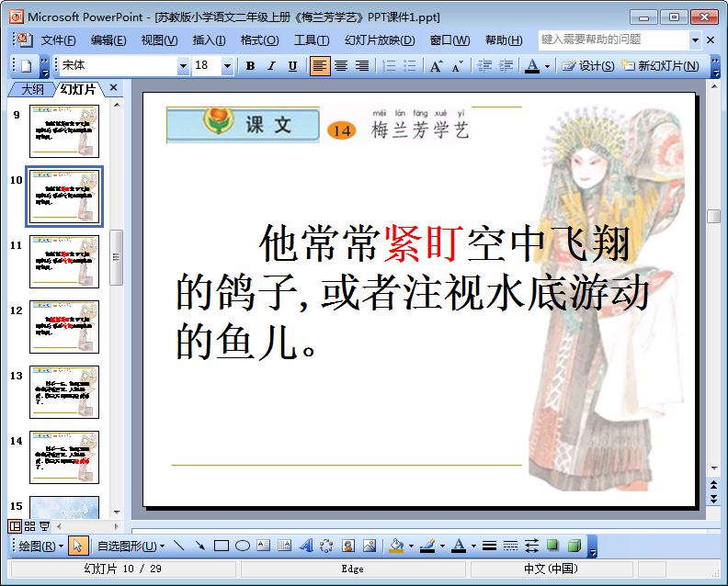728x586 pixels.
Task: Close the slides thumbnail pane
Action: click(113, 87)
